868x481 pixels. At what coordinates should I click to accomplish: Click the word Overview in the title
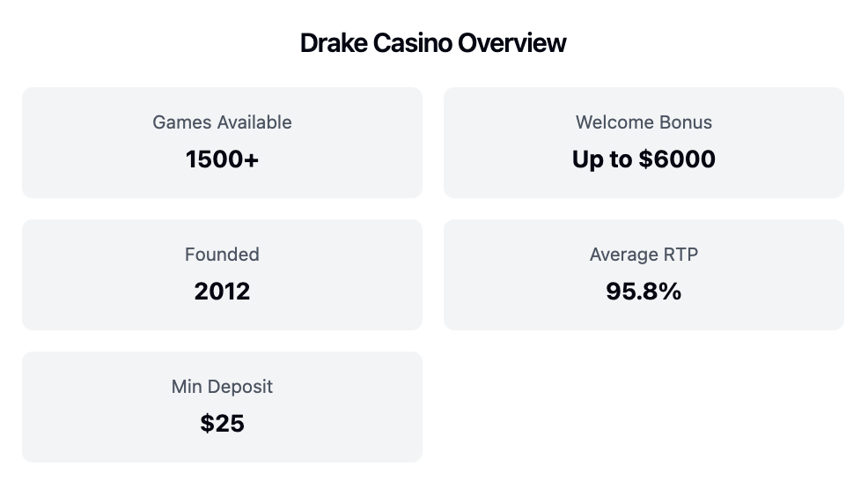[x=511, y=43]
